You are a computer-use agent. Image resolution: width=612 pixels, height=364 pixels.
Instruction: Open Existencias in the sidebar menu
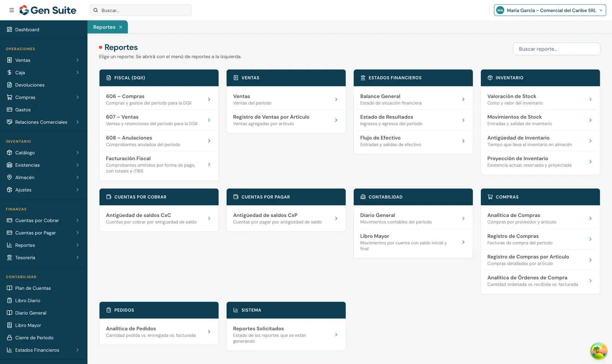pos(44,165)
